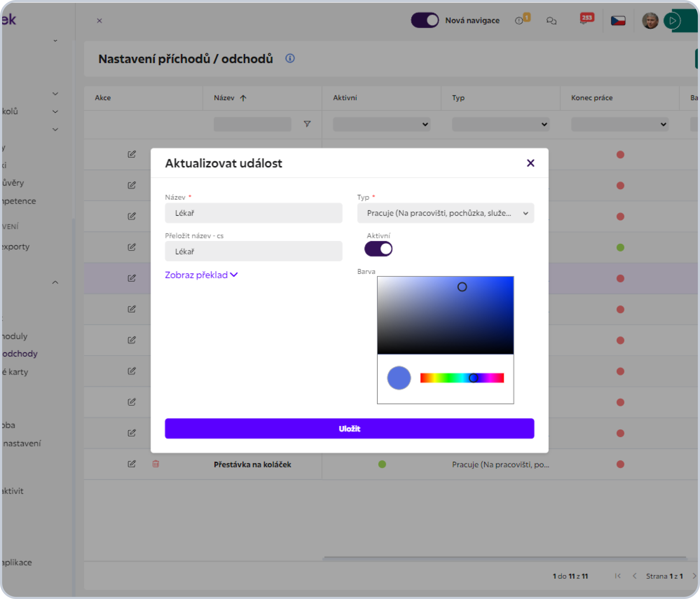This screenshot has width=700, height=599.
Task: Change language via Czech flag icon
Action: click(618, 21)
